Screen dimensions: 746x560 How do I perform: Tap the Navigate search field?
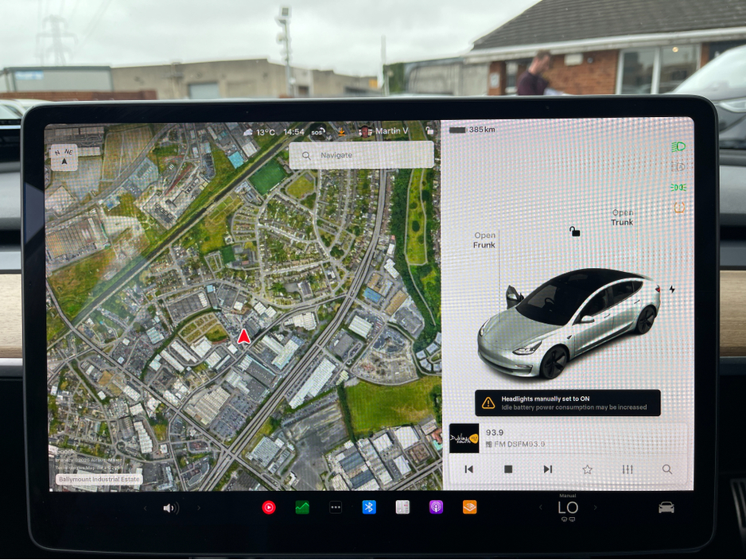coord(362,155)
